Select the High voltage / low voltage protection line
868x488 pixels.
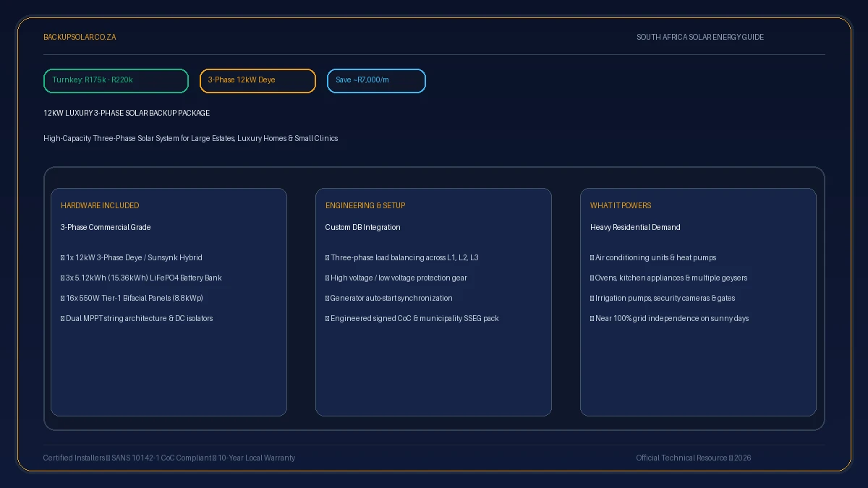point(396,278)
